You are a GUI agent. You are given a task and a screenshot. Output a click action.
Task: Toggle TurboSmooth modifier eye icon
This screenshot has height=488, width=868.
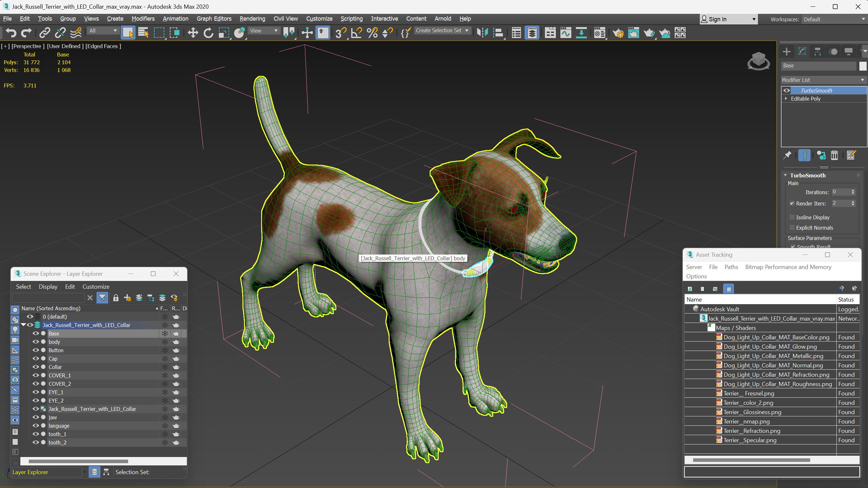[786, 90]
